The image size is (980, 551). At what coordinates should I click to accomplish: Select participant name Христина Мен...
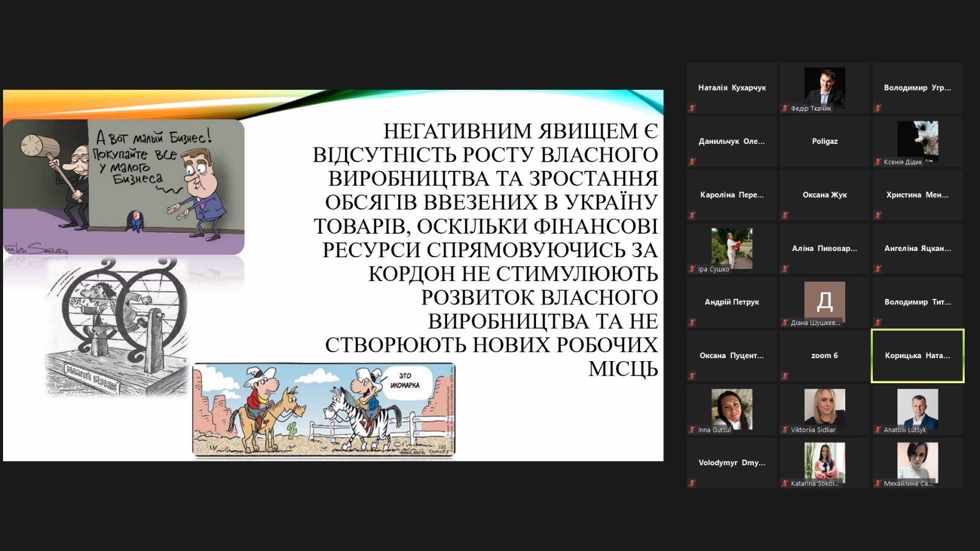918,195
